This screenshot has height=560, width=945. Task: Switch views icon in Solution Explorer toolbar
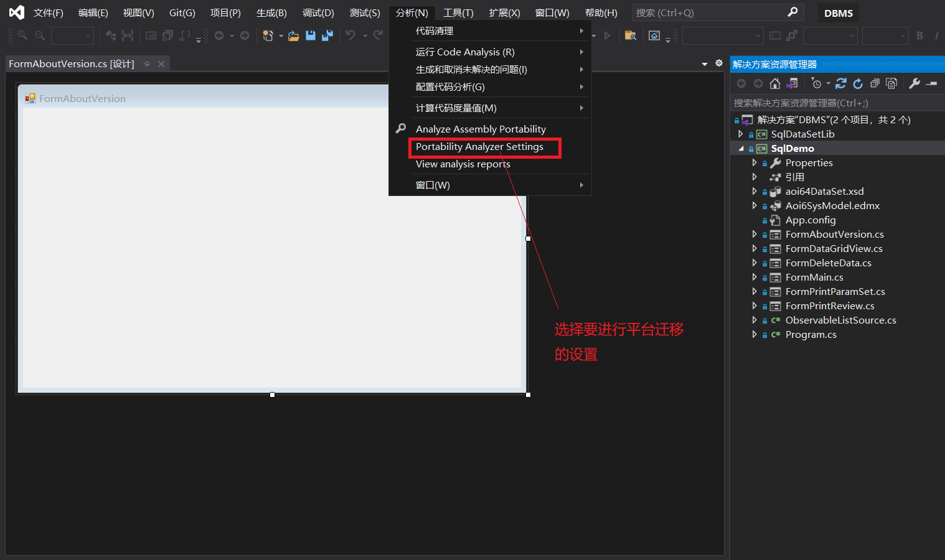pyautogui.click(x=792, y=83)
